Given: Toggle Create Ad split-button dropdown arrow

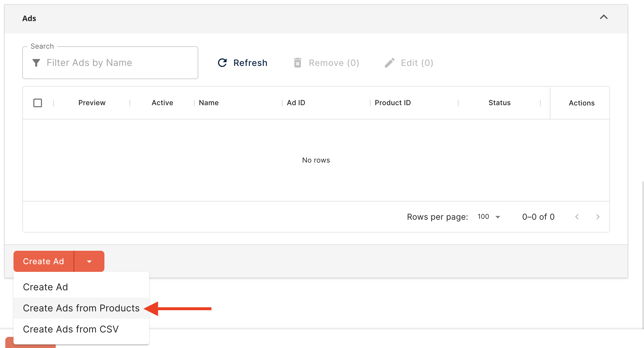Looking at the screenshot, I should click(x=89, y=261).
